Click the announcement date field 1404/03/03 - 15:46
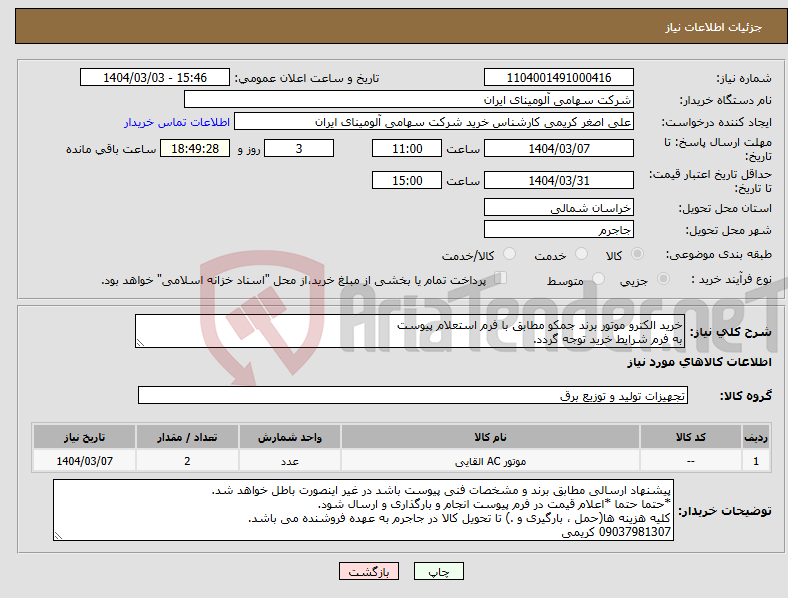788x598 pixels. [x=155, y=77]
